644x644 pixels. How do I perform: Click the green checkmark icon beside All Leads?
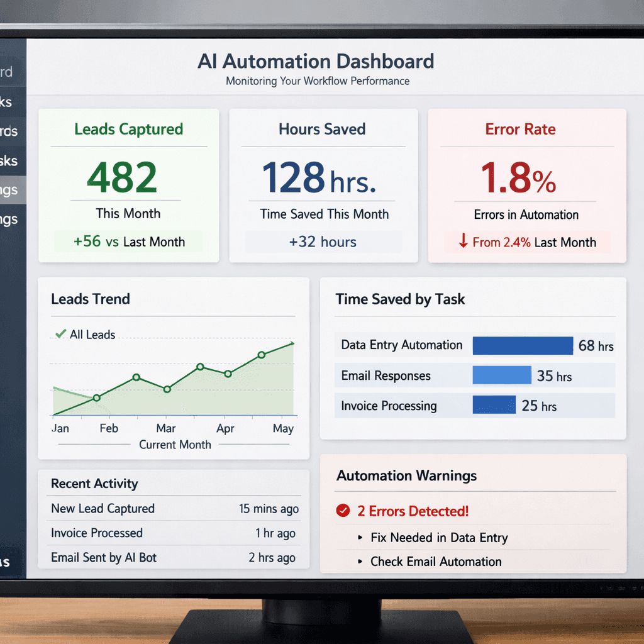pos(60,334)
